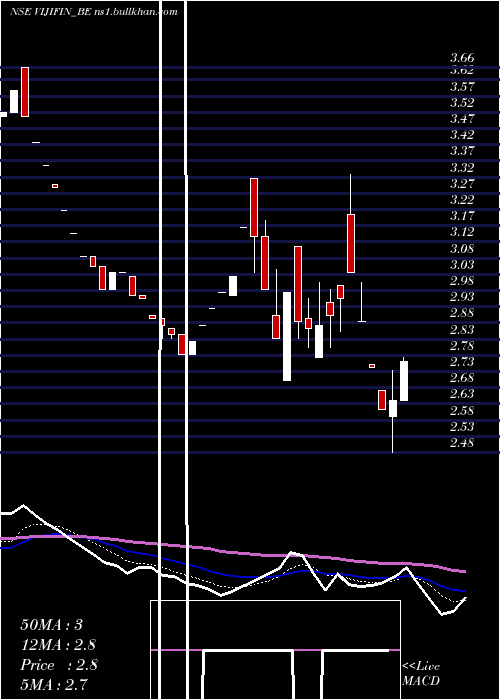Click the 2.73 price axis label

tap(462, 362)
